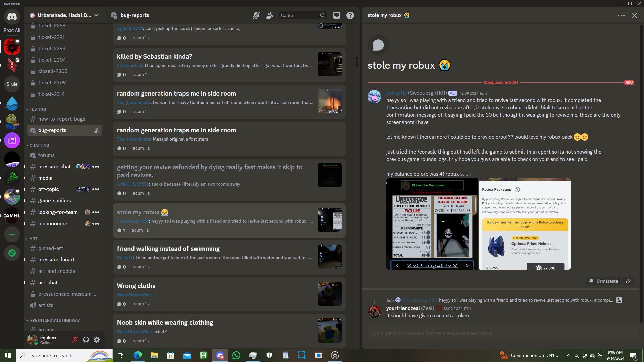Open WhatsApp from Windows taskbar
The image size is (644, 362).
click(236, 355)
